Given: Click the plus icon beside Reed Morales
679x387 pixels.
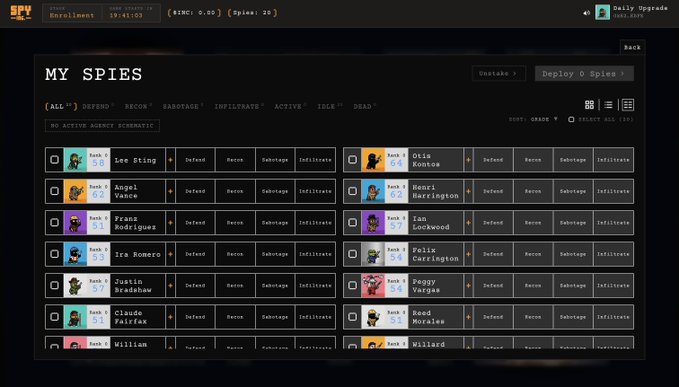Looking at the screenshot, I should click(468, 317).
